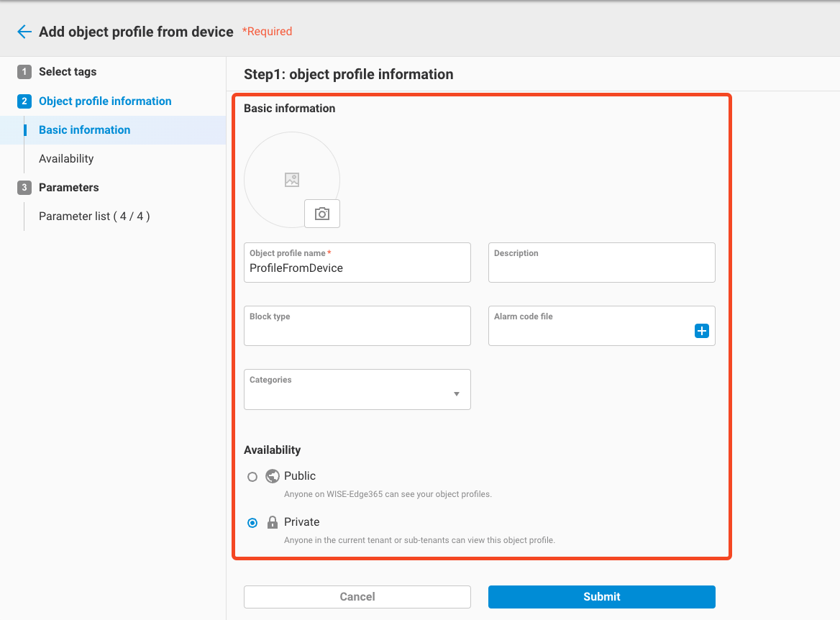Select the Private radio button
The image size is (840, 620).
point(252,523)
